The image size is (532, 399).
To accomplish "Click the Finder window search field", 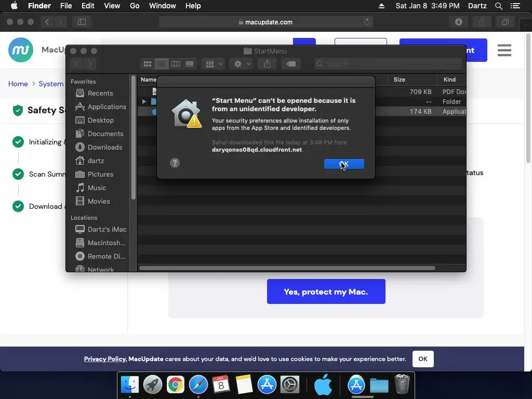I will (x=388, y=64).
